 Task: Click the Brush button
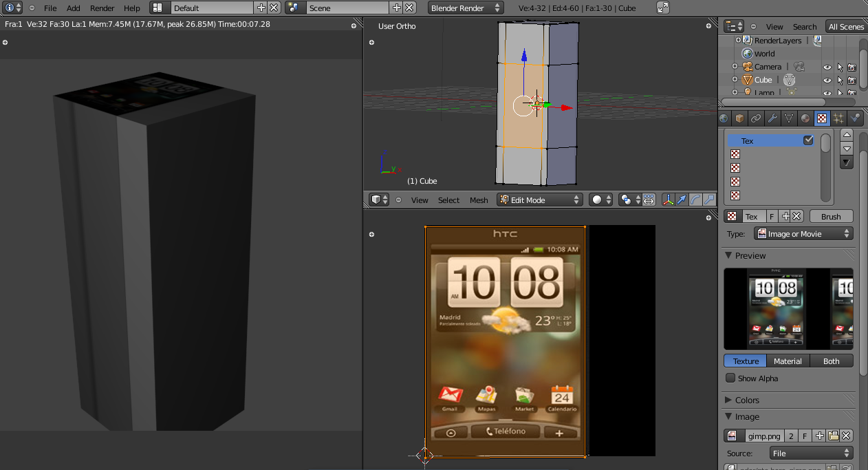click(x=831, y=216)
